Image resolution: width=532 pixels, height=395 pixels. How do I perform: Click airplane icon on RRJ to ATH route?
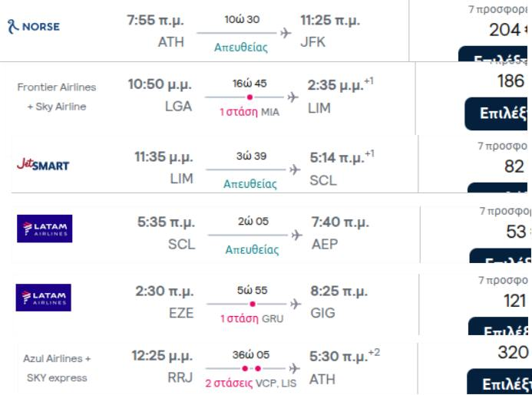point(295,368)
